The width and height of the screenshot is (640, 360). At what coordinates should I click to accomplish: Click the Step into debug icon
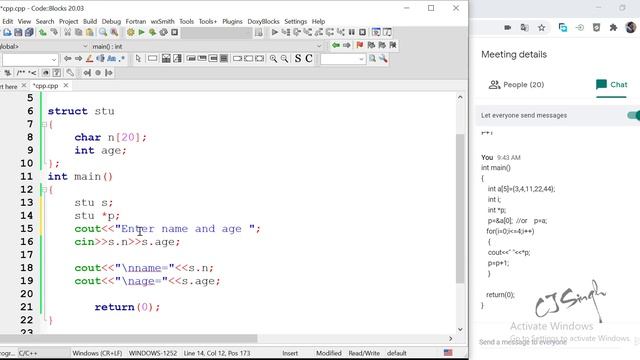[308, 32]
